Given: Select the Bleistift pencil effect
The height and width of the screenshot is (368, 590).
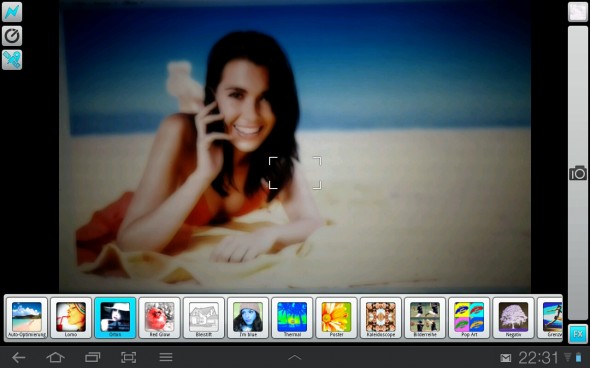Looking at the screenshot, I should pyautogui.click(x=204, y=318).
